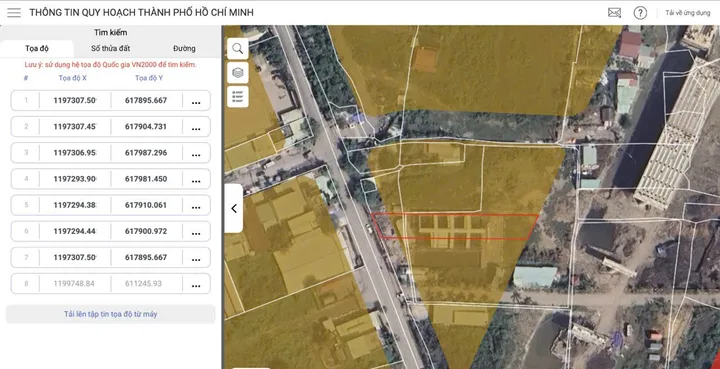This screenshot has height=369, width=720.
Task: Click Tọa độ X field in row 8
Action: tap(75, 284)
